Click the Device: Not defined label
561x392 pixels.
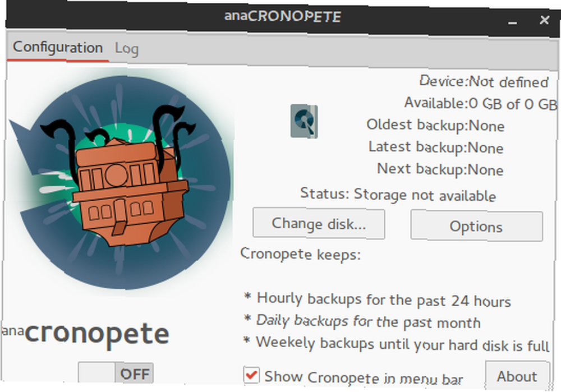point(484,81)
